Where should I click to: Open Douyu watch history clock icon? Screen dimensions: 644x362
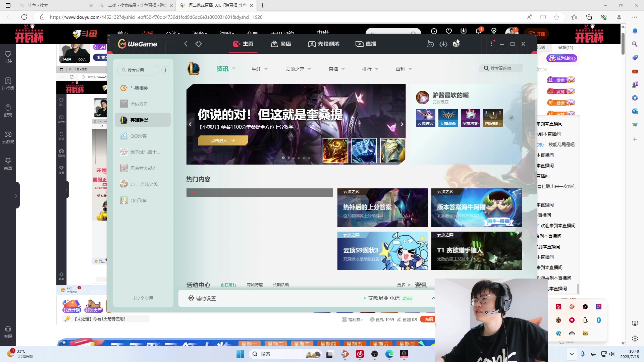click(434, 31)
